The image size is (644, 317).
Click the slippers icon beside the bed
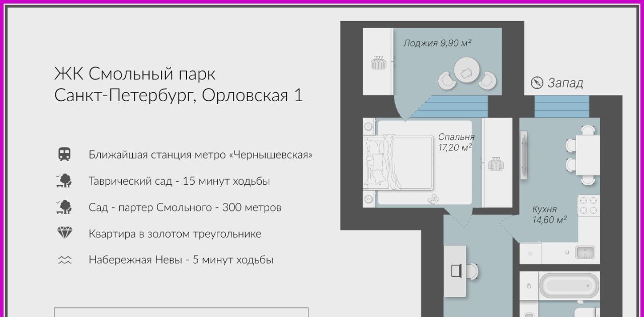[433, 199]
